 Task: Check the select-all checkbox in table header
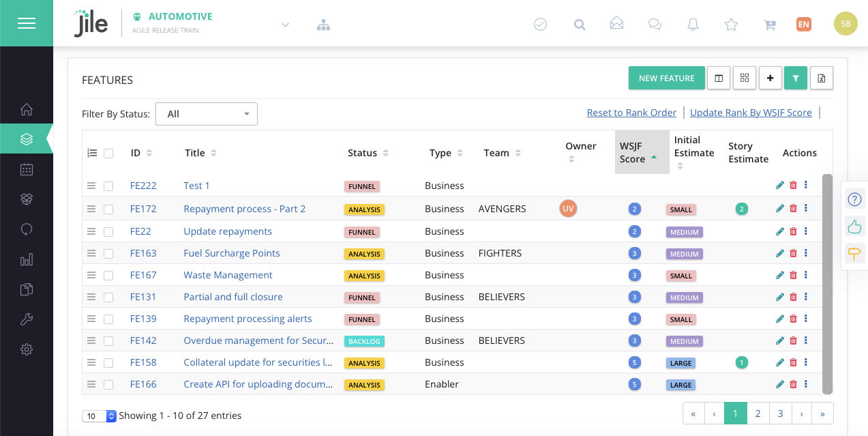pos(108,154)
